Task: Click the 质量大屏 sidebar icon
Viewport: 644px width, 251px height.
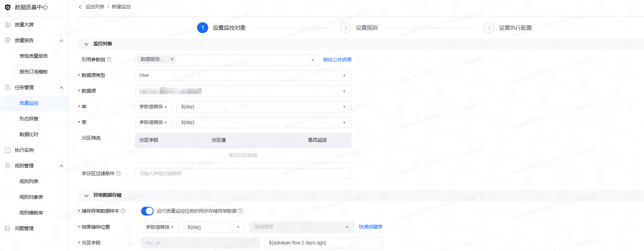Action: pyautogui.click(x=8, y=25)
